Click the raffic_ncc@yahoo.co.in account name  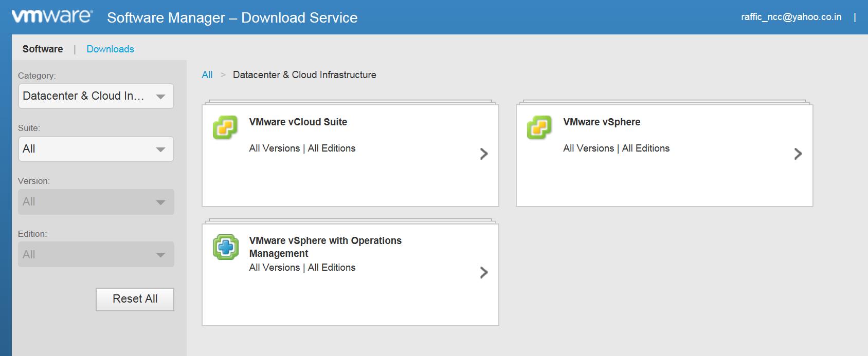click(x=791, y=17)
